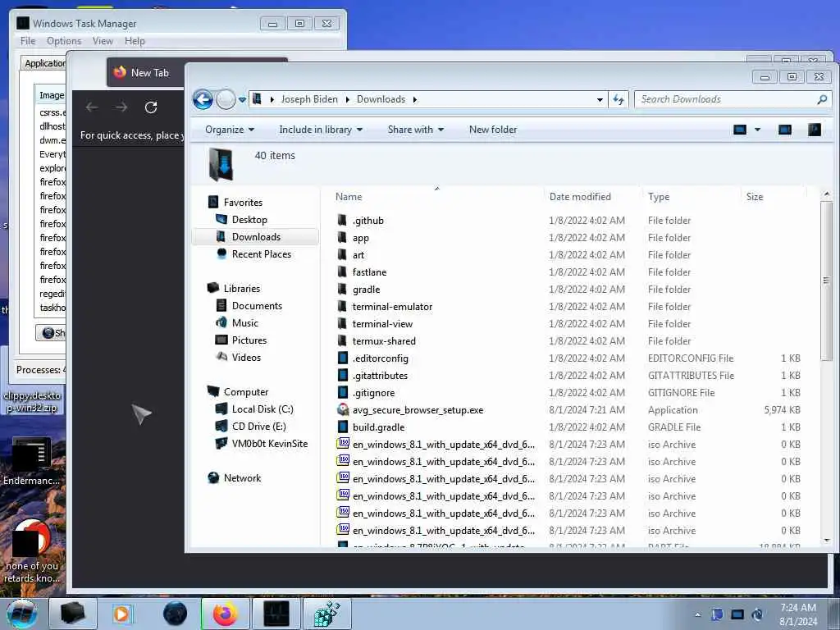
Task: Select Recent Places in navigation pane
Action: point(261,254)
